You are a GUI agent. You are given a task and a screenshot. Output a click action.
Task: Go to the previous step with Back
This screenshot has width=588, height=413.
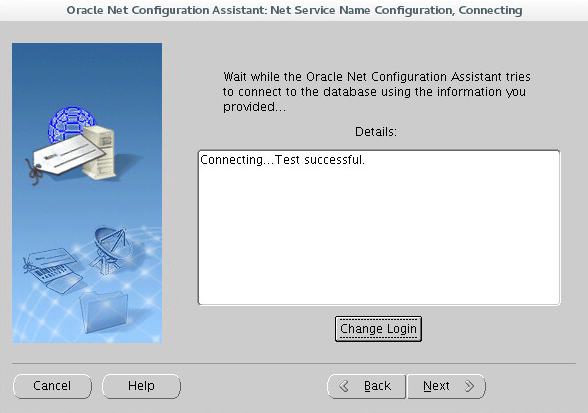point(366,386)
